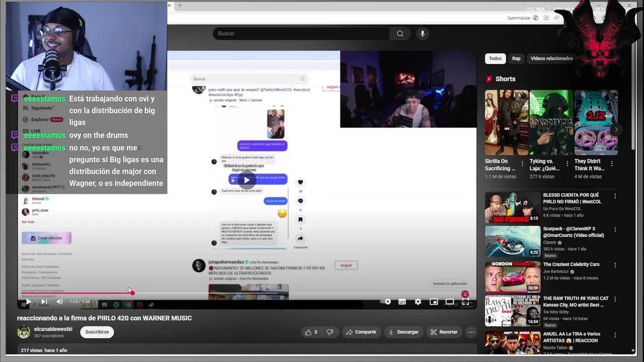
Task: Open options for They Didn't Think short
Action: point(612,164)
